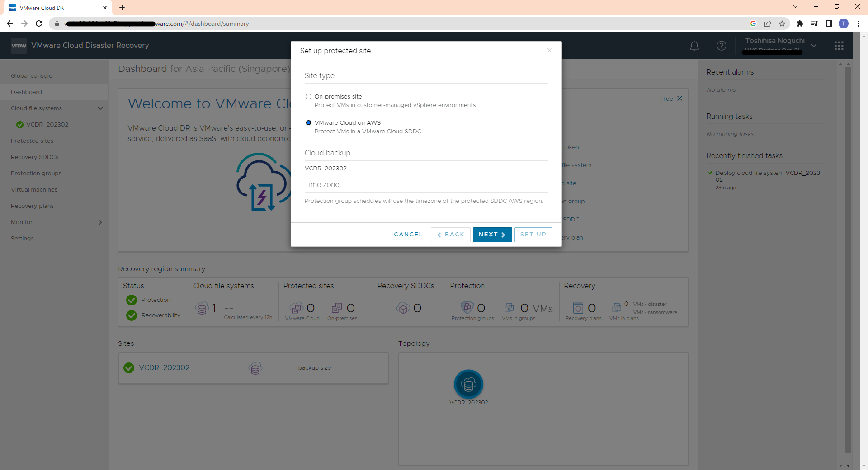Click the VMs in plans icon
This screenshot has height=470, width=868.
(616, 308)
